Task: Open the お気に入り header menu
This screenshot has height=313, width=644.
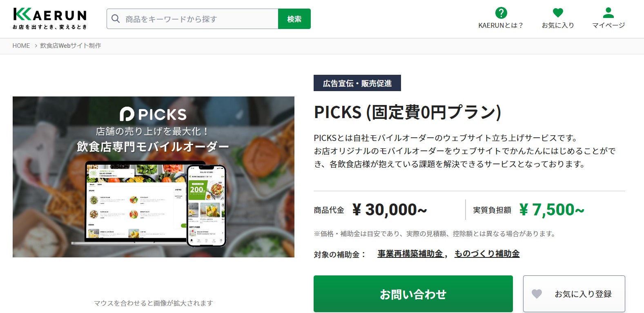Action: (x=558, y=25)
